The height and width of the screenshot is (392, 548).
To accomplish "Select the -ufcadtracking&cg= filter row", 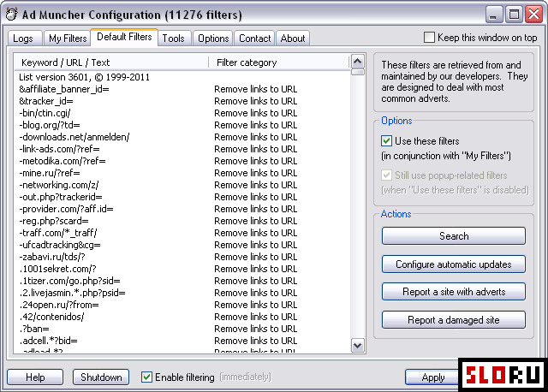I will [x=182, y=245].
